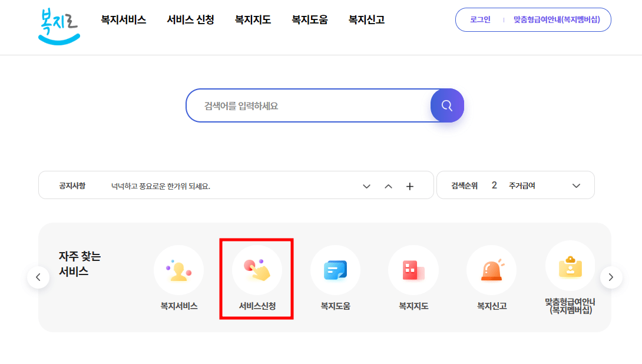642x364 pixels.
Task: Click the magnifying glass search icon
Action: click(x=446, y=105)
